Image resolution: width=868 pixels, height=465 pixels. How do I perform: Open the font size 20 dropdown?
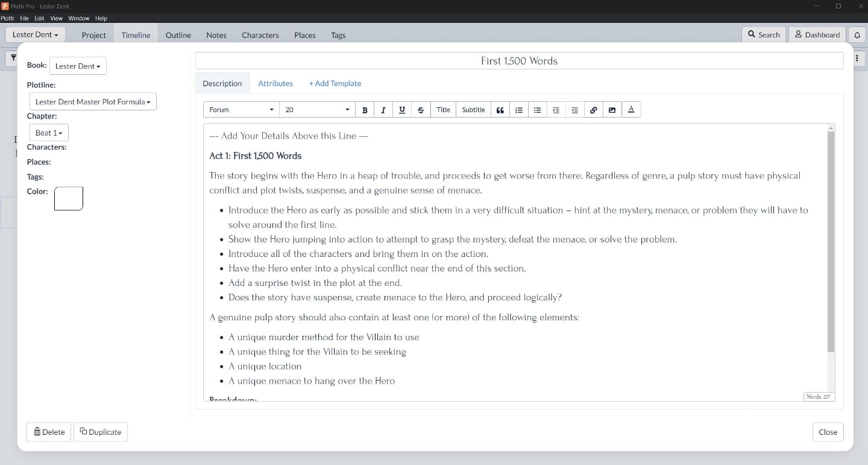pyautogui.click(x=317, y=110)
